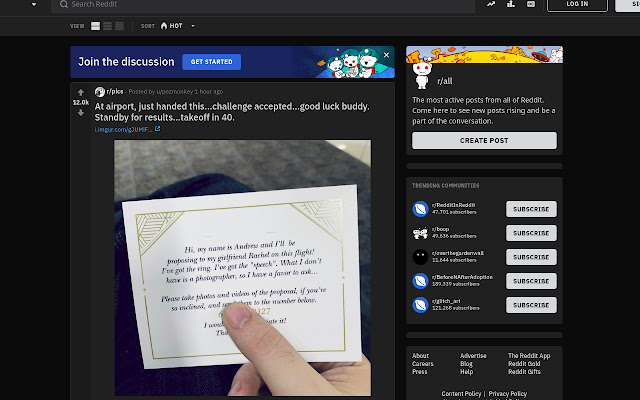Viewport: 640px width, 400px height.
Task: Click Get Started in the banner
Action: click(211, 62)
